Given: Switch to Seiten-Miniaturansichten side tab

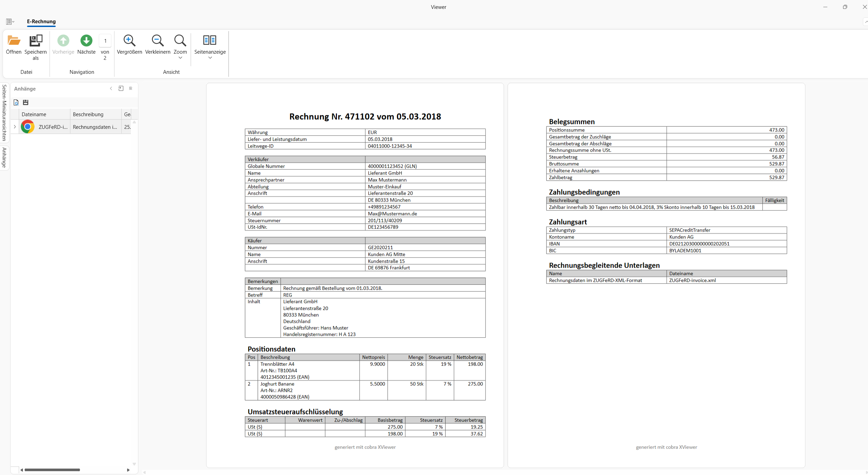Looking at the screenshot, I should coord(4,113).
